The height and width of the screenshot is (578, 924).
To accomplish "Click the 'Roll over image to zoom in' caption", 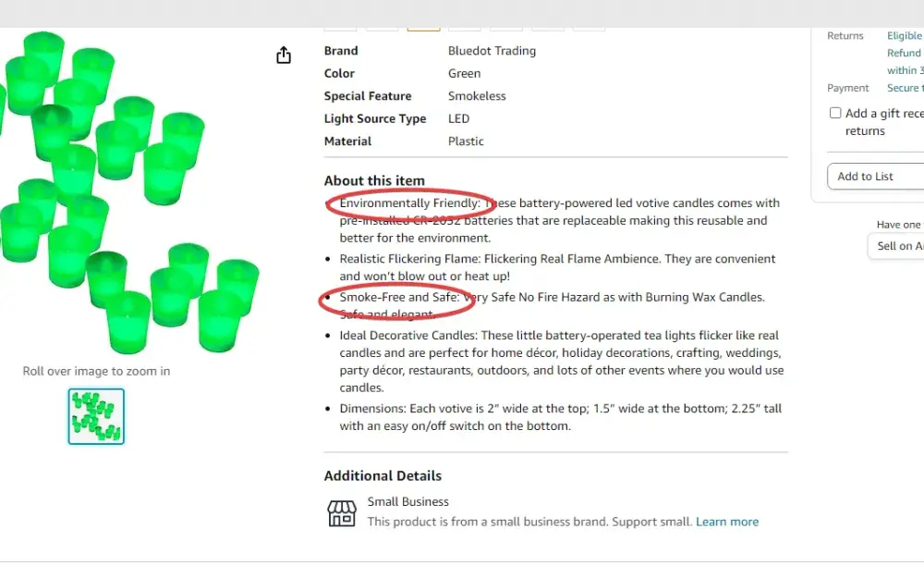I will [96, 371].
